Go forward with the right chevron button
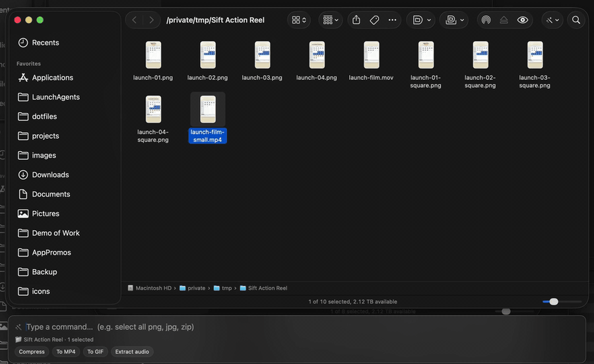Image resolution: width=594 pixels, height=364 pixels. point(152,20)
